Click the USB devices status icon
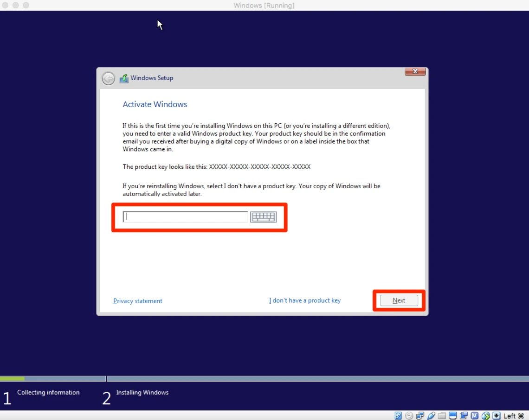 [x=431, y=416]
